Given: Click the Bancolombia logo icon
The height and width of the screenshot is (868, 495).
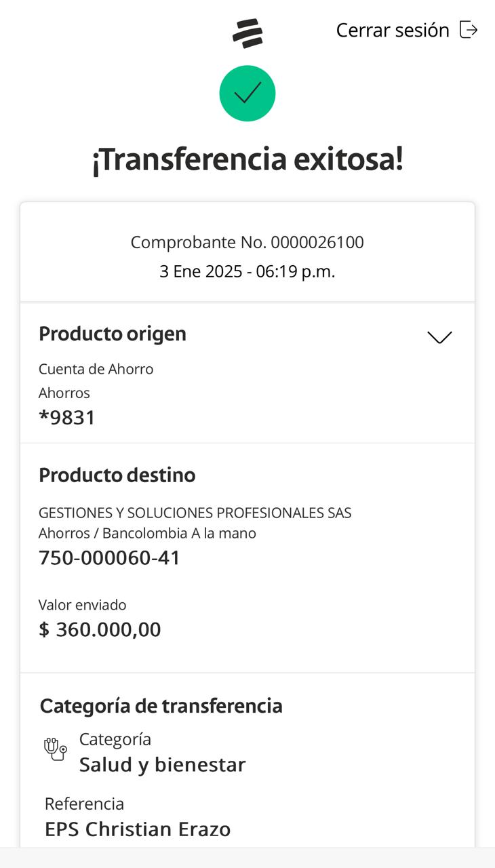Looking at the screenshot, I should [x=248, y=33].
